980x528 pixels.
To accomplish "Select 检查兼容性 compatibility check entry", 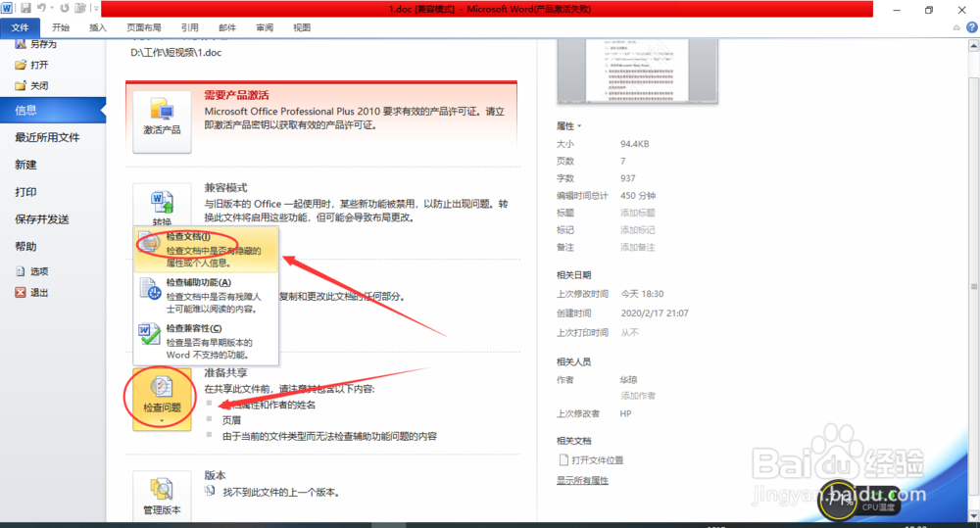I will tap(206, 341).
